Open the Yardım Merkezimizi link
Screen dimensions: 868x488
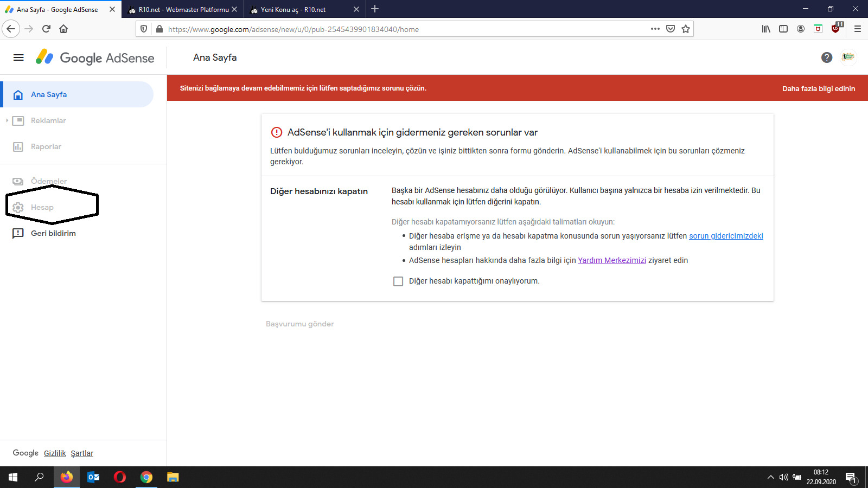(x=612, y=260)
